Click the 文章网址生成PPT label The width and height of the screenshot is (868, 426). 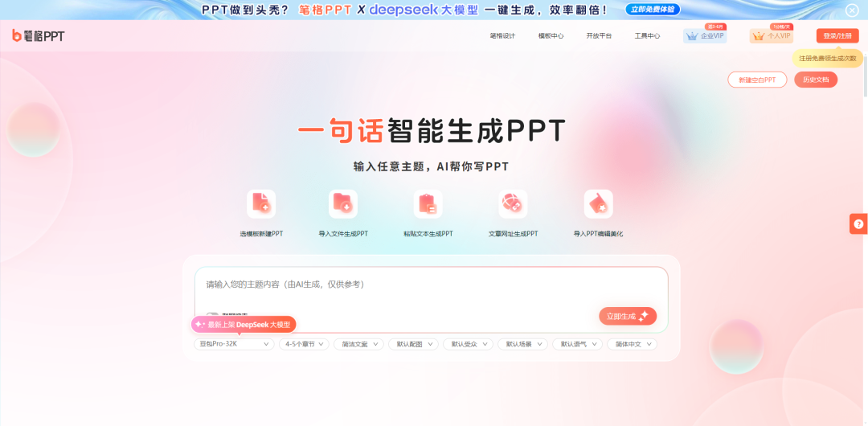click(x=513, y=234)
